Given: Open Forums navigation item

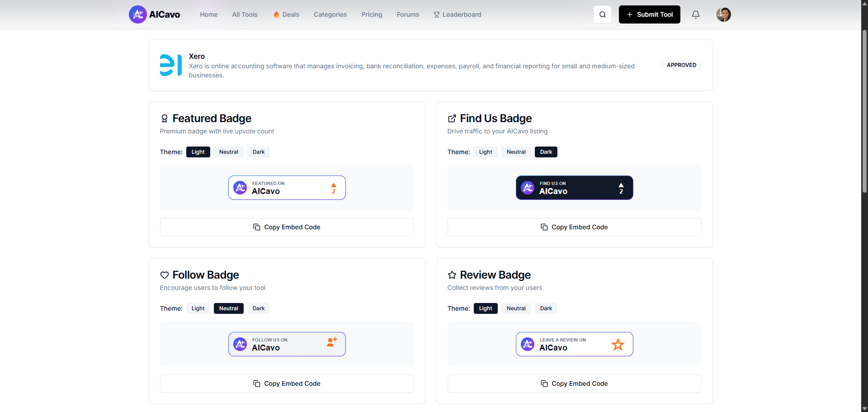Looking at the screenshot, I should (408, 14).
